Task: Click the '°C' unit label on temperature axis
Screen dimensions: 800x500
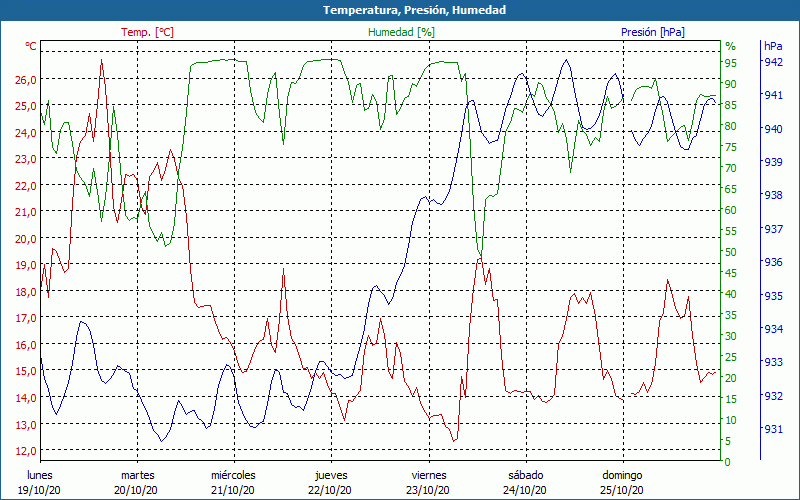Action: pyautogui.click(x=31, y=46)
